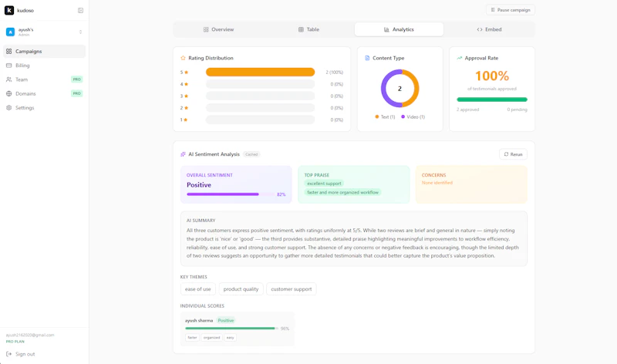Screen dimensions: 617x364
Task: Click the overall sentiment 82% bar
Action: [x=231, y=194]
